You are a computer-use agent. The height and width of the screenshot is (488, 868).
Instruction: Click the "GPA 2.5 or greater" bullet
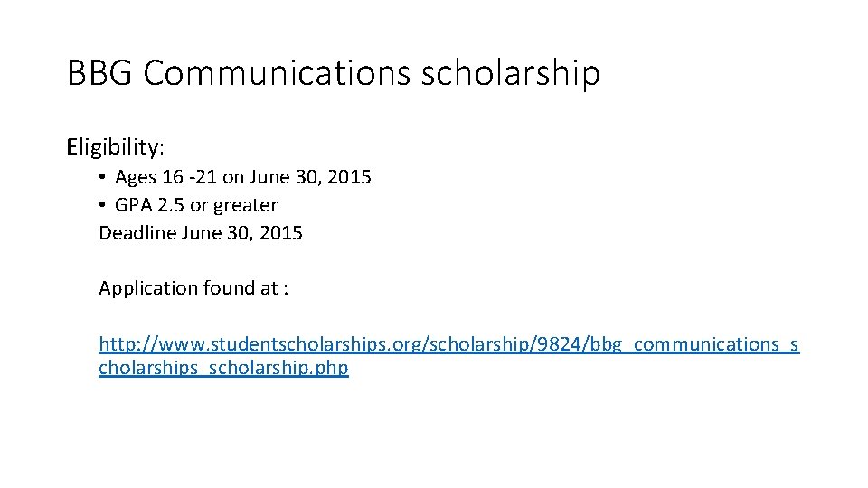click(x=195, y=205)
